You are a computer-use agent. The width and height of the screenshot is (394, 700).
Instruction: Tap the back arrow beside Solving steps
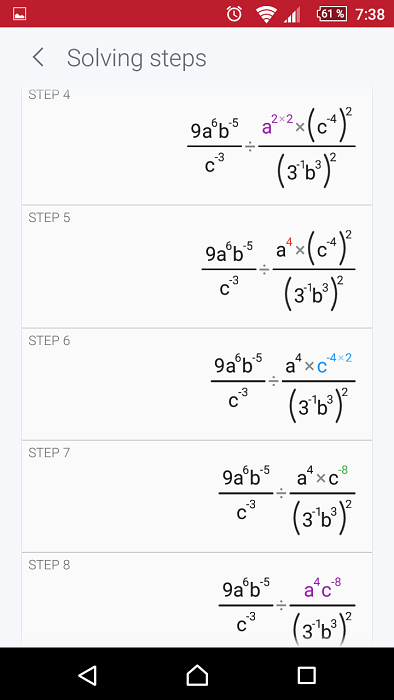tap(38, 58)
